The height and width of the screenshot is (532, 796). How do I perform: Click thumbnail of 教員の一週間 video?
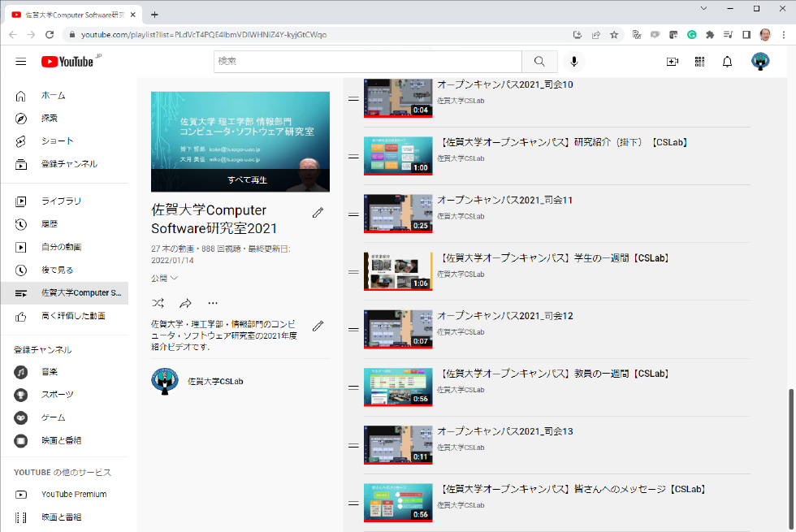click(398, 387)
